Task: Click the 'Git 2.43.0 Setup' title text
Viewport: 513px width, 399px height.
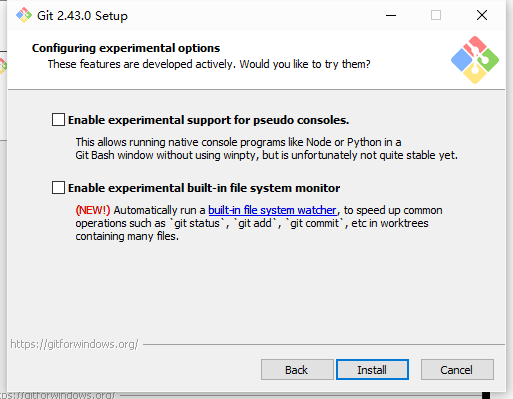Action: (x=82, y=16)
